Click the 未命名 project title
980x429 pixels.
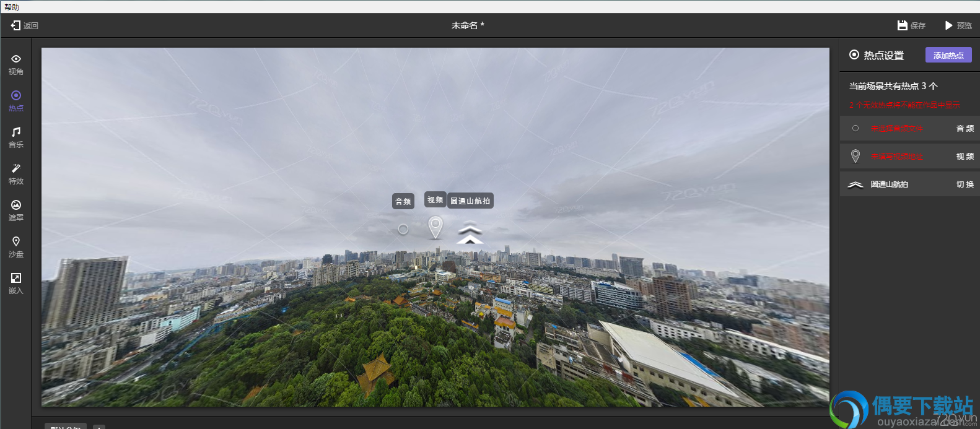point(468,25)
